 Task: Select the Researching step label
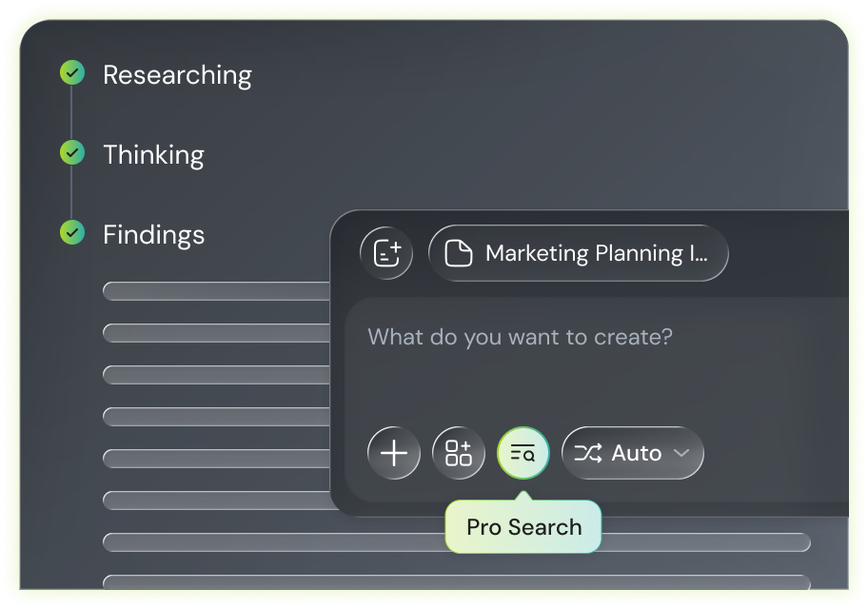(x=177, y=74)
